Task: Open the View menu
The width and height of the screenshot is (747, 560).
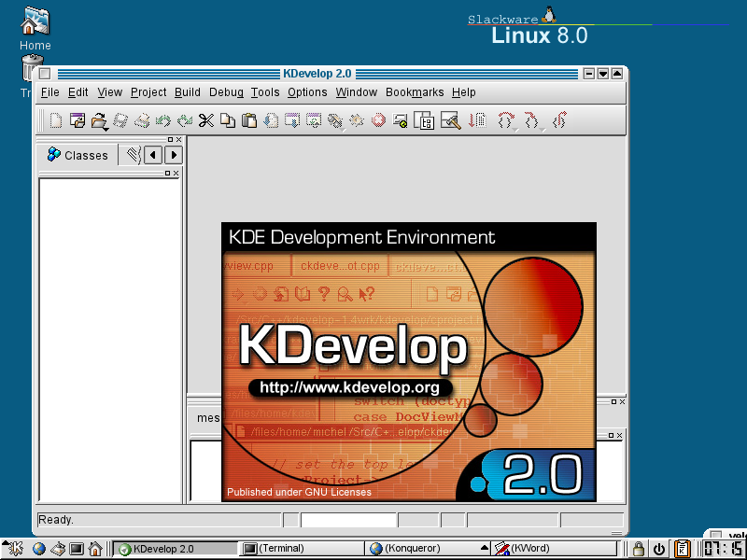Action: coord(109,91)
